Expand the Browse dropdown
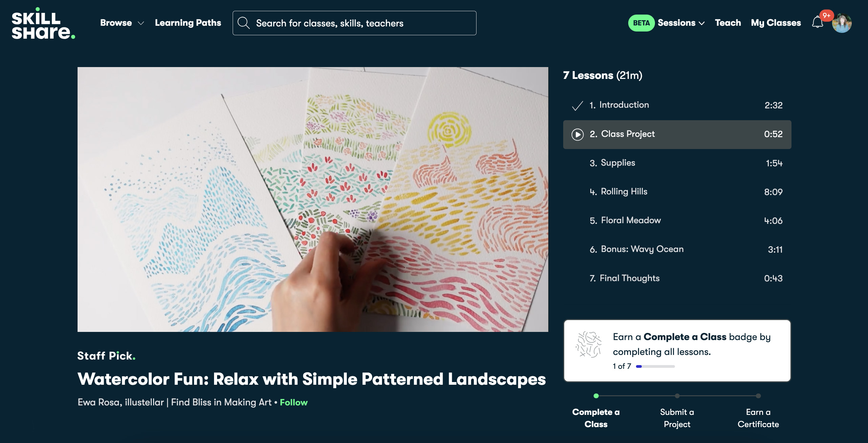868x443 pixels. pos(122,23)
